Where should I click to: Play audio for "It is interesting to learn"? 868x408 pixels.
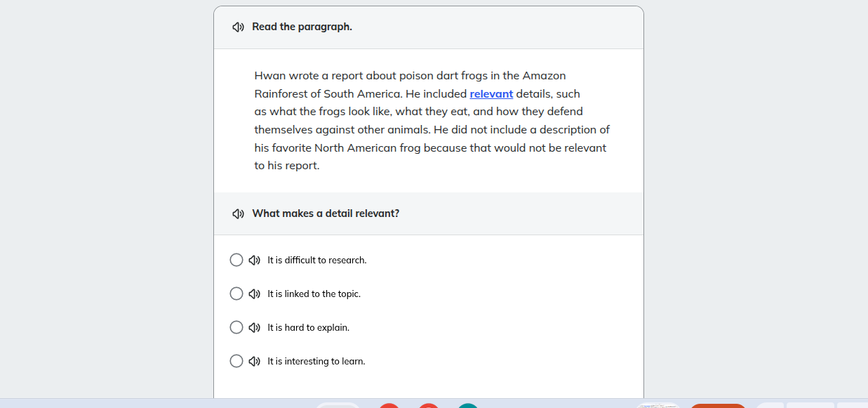click(x=255, y=362)
